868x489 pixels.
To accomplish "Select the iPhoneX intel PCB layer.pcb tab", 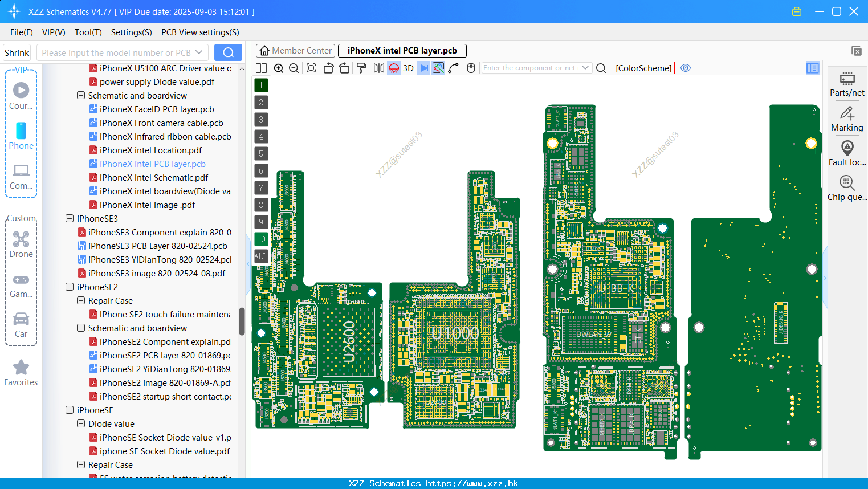I will coord(402,51).
